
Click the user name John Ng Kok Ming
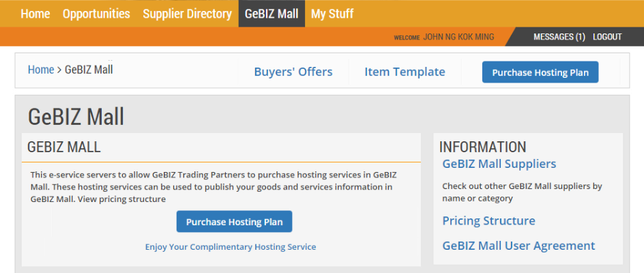(458, 37)
